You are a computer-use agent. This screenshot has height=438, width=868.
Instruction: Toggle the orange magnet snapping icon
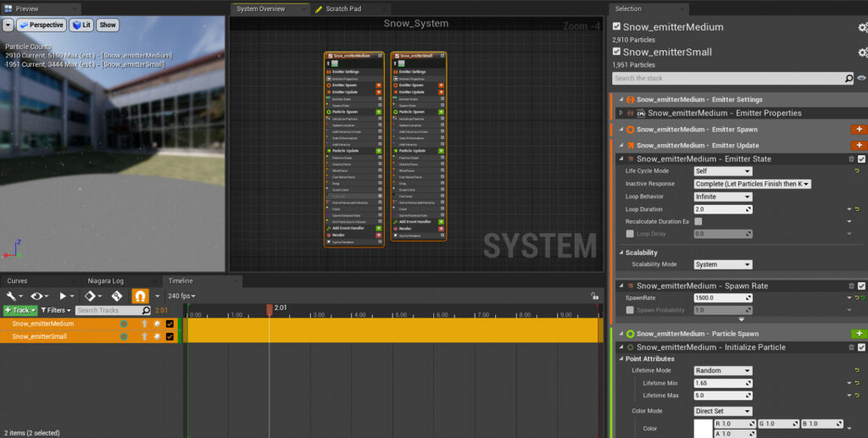(142, 296)
